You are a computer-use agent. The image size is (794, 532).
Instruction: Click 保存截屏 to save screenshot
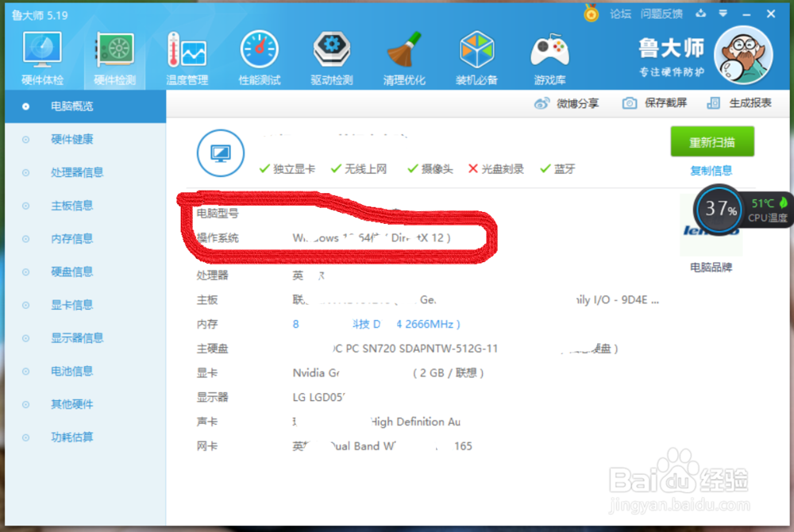[x=654, y=103]
